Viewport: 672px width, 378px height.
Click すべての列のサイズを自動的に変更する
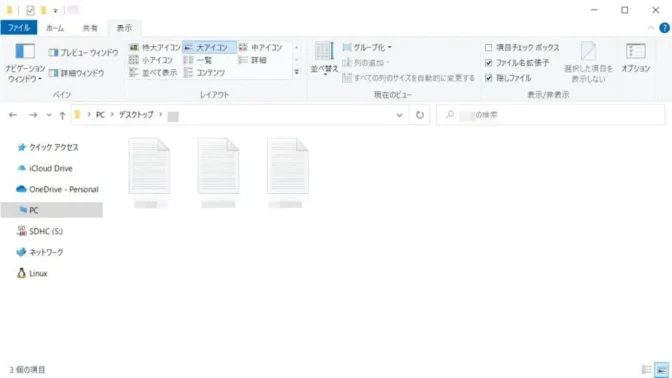(408, 78)
